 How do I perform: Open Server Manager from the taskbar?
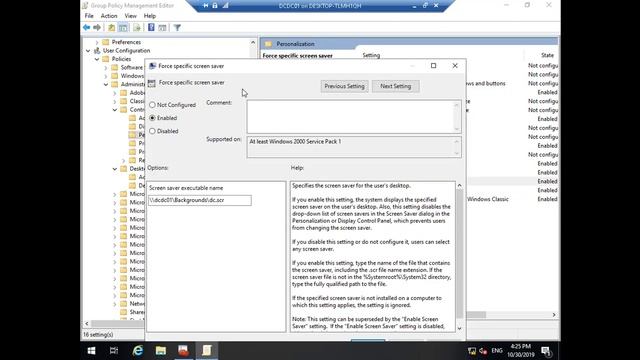183,351
